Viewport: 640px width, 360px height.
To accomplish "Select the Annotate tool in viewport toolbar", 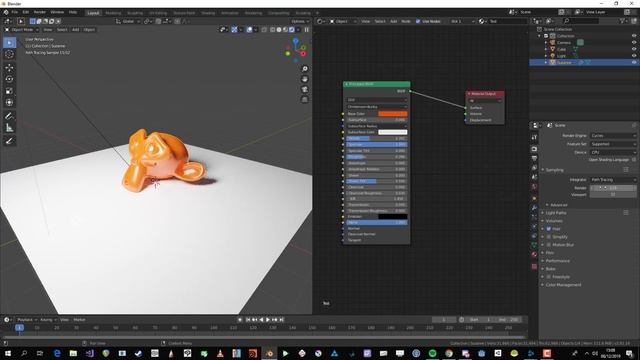I will tap(9, 116).
